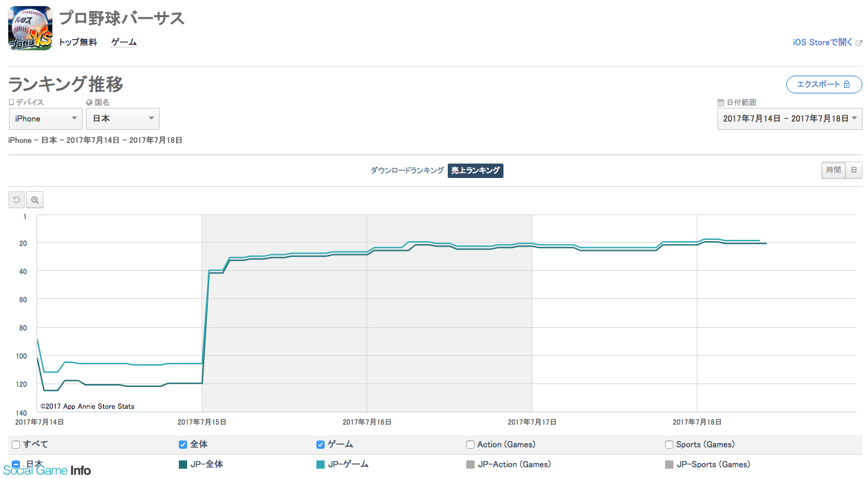Check the すべて checkbox
The image size is (868, 479).
[16, 445]
